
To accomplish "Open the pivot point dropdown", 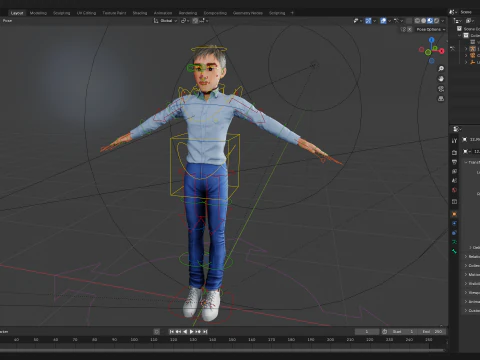I will (185, 21).
